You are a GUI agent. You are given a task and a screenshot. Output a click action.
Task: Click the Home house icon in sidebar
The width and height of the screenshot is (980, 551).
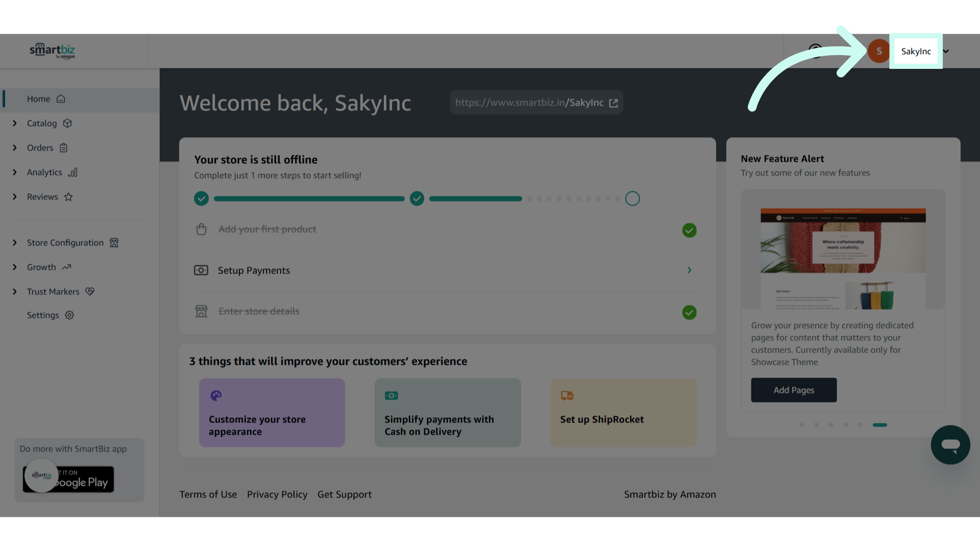click(x=61, y=99)
